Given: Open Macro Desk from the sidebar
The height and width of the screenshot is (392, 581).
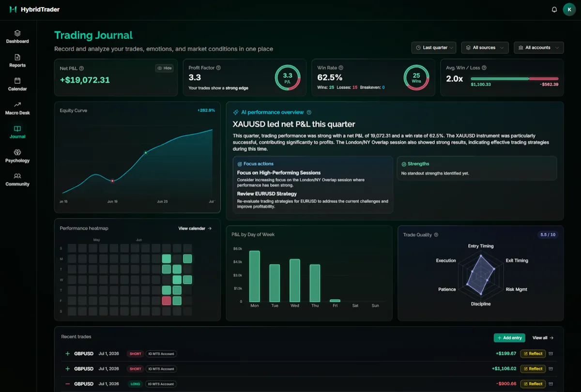Looking at the screenshot, I should [17, 108].
